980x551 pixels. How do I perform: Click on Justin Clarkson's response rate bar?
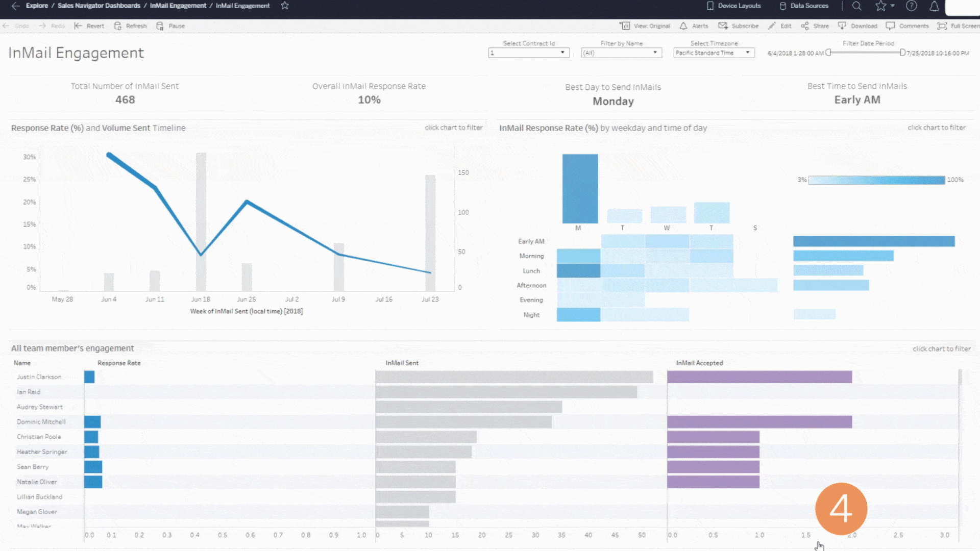point(88,376)
